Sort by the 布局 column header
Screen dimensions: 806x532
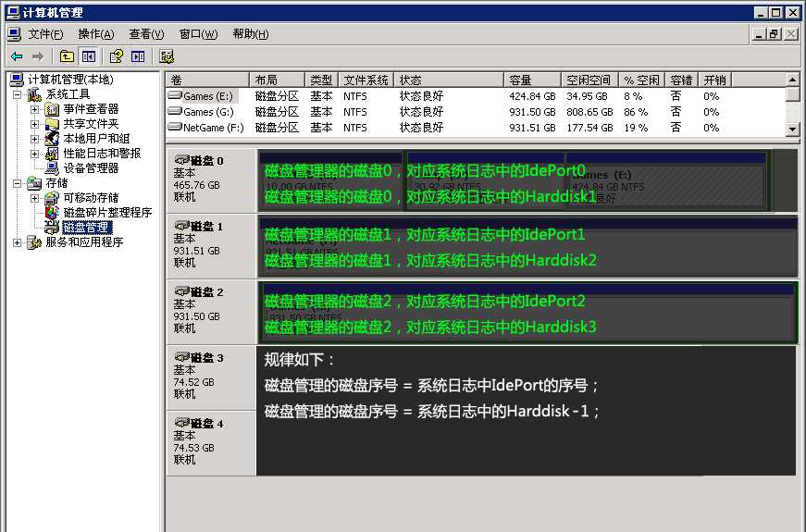click(x=277, y=80)
